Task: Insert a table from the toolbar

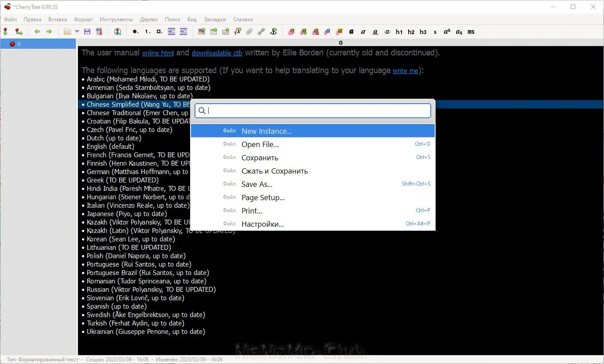Action: pos(214,32)
